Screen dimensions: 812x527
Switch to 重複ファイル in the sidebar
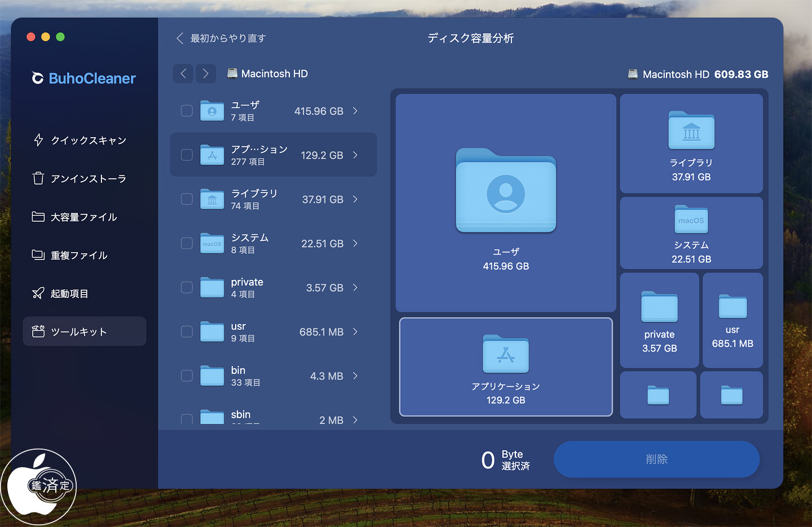click(x=79, y=255)
